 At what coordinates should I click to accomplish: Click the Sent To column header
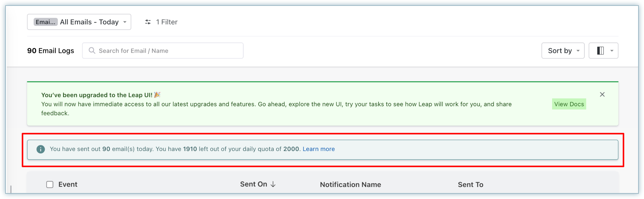[x=470, y=185]
